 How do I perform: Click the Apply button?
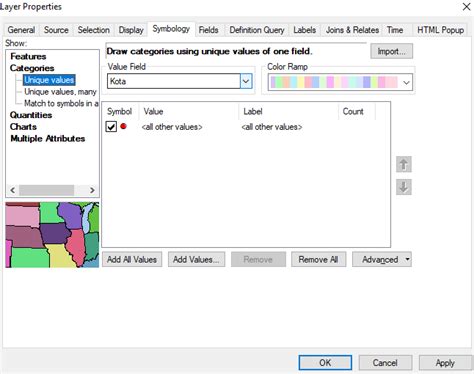pyautogui.click(x=445, y=363)
